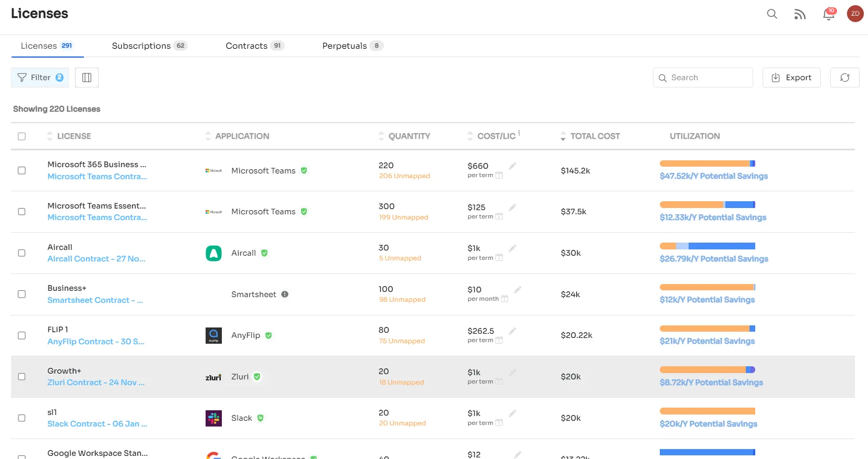Click Aircall app logo icon
868x459 pixels.
tap(213, 253)
